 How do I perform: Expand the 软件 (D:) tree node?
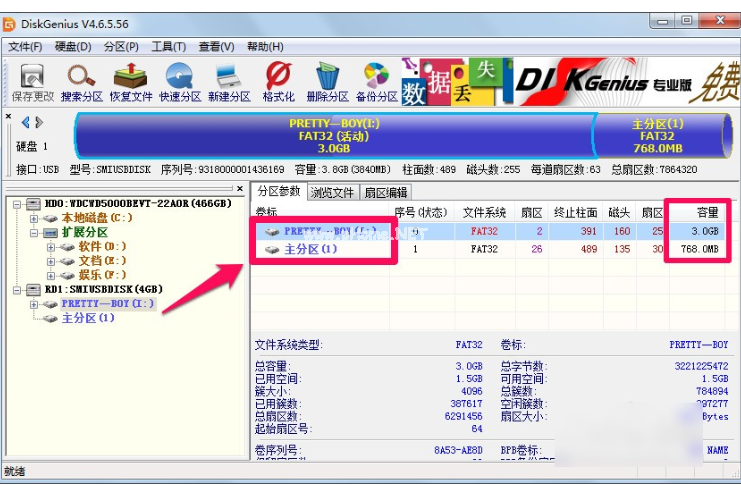click(x=51, y=246)
